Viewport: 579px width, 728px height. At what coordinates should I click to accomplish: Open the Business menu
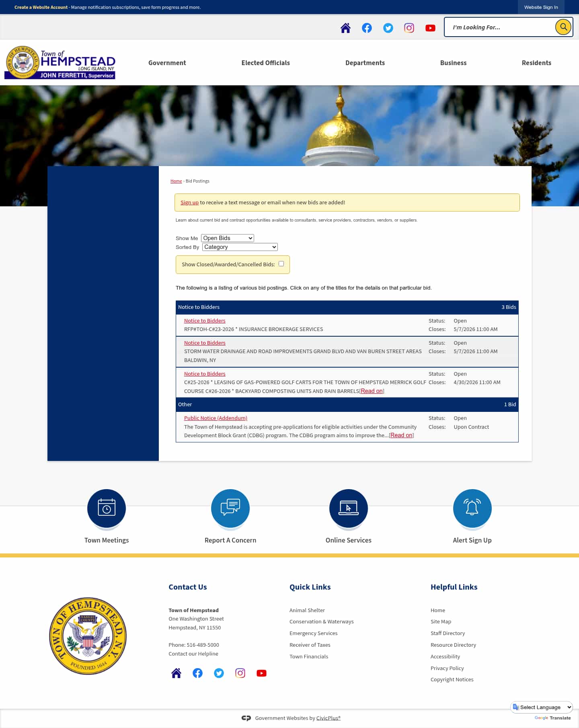[454, 63]
